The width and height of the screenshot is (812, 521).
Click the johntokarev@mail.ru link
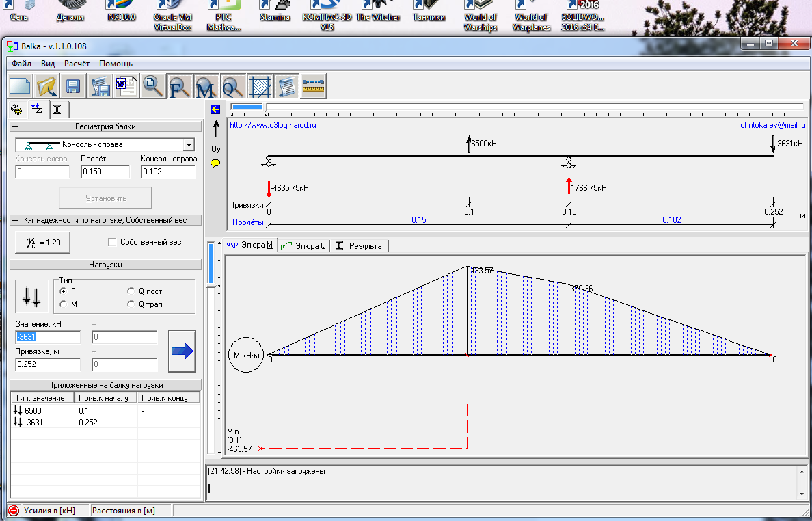coord(772,125)
